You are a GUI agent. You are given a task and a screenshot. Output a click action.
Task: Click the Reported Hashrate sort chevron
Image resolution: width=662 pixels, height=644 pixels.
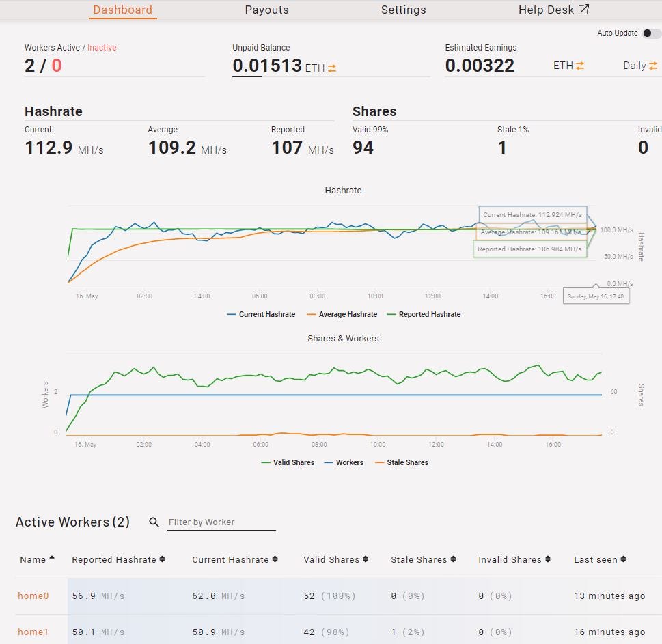pyautogui.click(x=163, y=559)
